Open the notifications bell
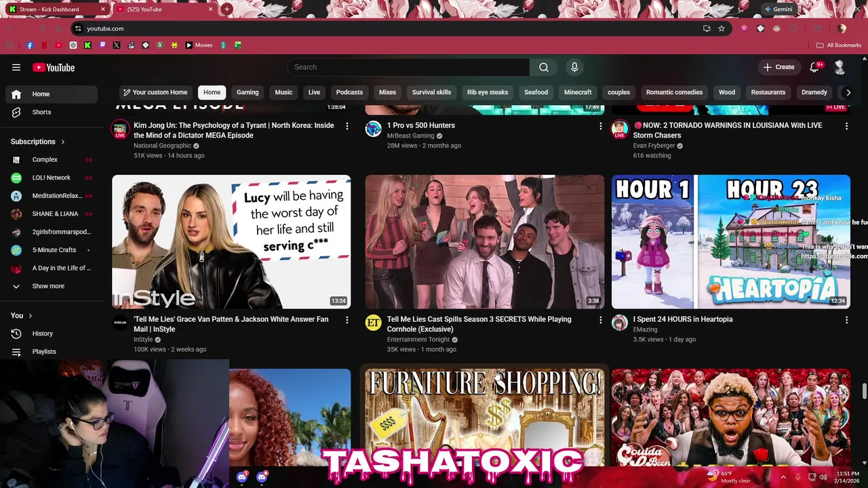The width and height of the screenshot is (868, 488). coord(815,67)
